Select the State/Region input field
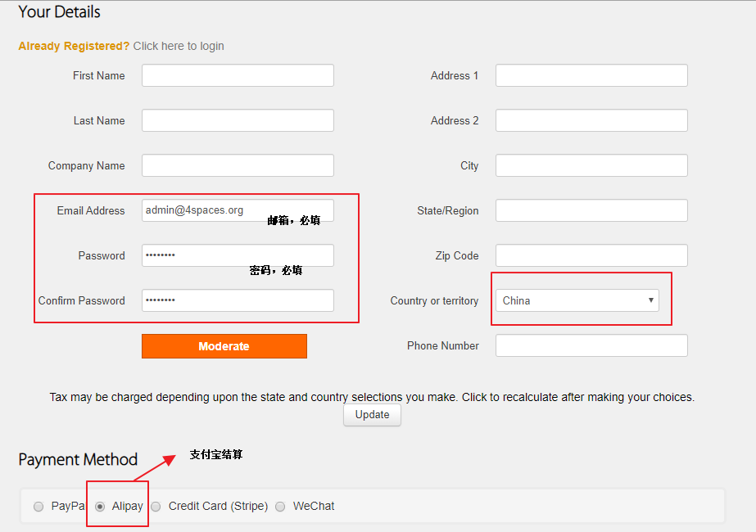Viewport: 756px width, 532px height. click(x=591, y=210)
